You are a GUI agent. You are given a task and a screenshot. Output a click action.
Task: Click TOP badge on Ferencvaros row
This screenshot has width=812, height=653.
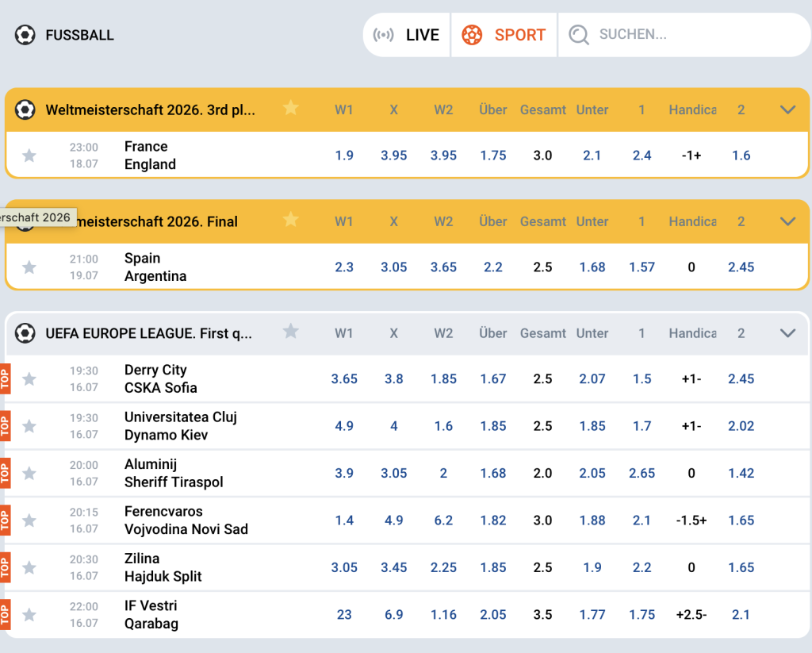(5, 520)
